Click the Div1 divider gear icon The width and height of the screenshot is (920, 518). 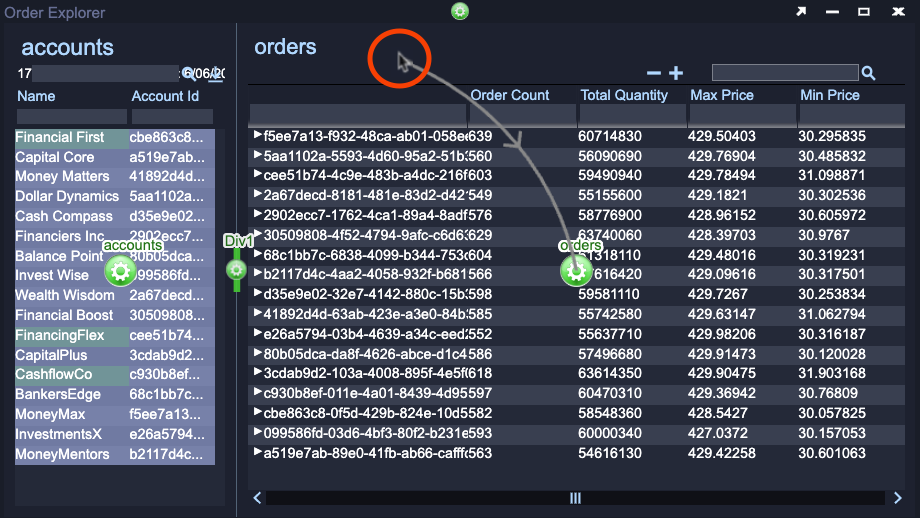(237, 269)
